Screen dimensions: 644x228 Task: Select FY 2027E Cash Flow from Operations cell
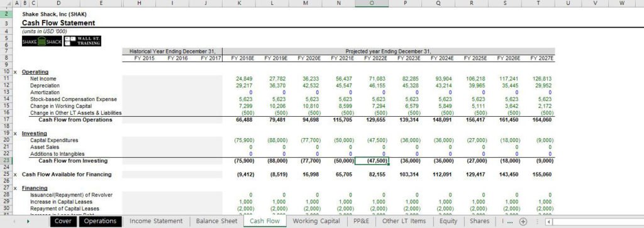[x=538, y=120]
